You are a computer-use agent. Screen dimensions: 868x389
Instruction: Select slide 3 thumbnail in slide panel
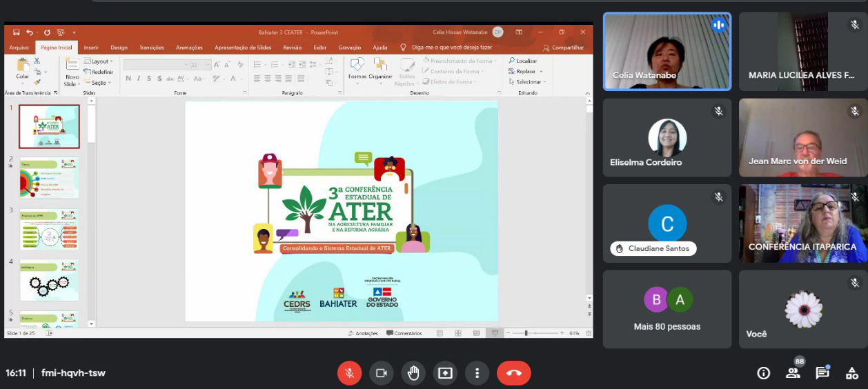click(49, 229)
